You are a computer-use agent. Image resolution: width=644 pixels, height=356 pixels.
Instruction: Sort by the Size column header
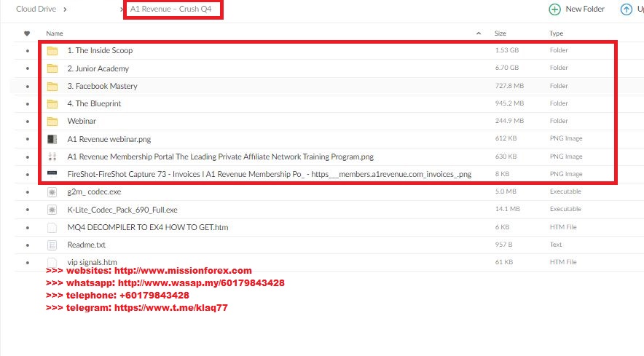tap(500, 33)
